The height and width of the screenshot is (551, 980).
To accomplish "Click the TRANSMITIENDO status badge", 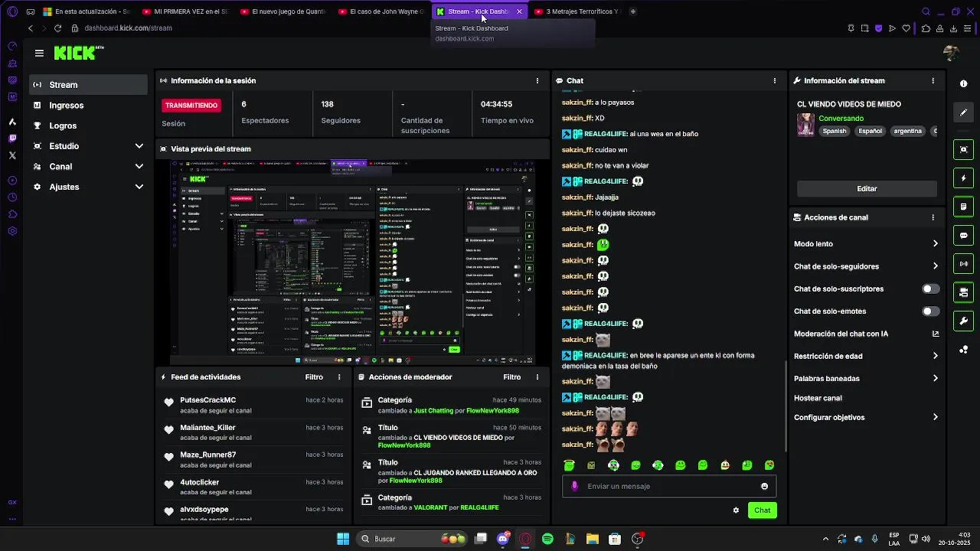I will 191,105.
